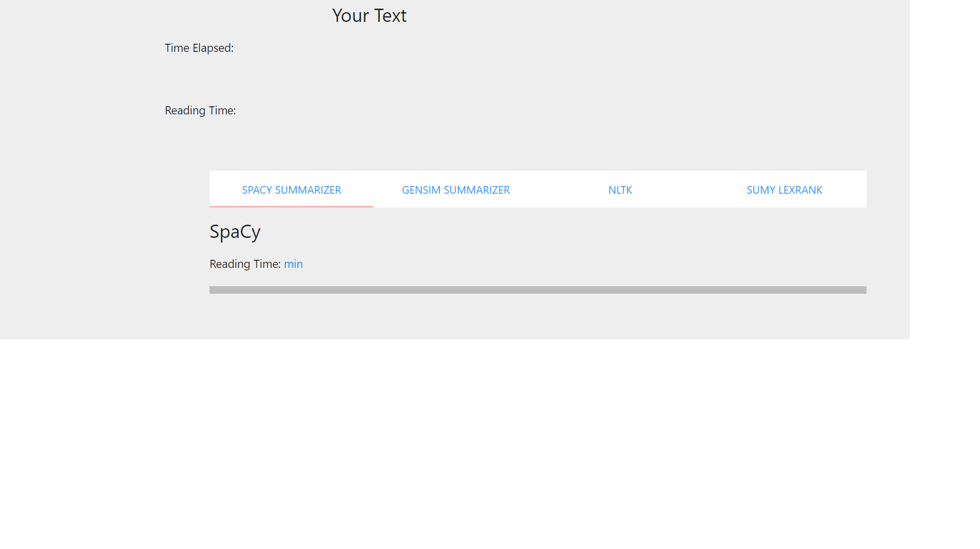This screenshot has height=549, width=980.
Task: Open the SUMY LEXRANK tab
Action: pyautogui.click(x=784, y=190)
